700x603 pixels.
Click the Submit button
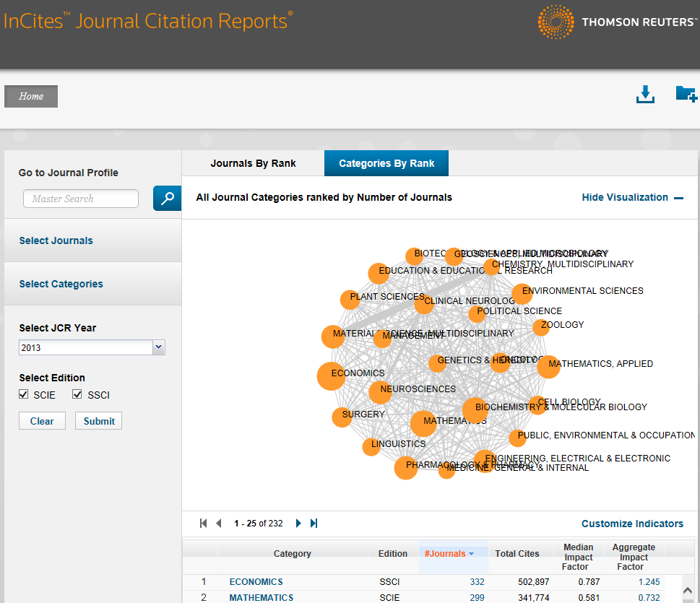click(x=99, y=421)
